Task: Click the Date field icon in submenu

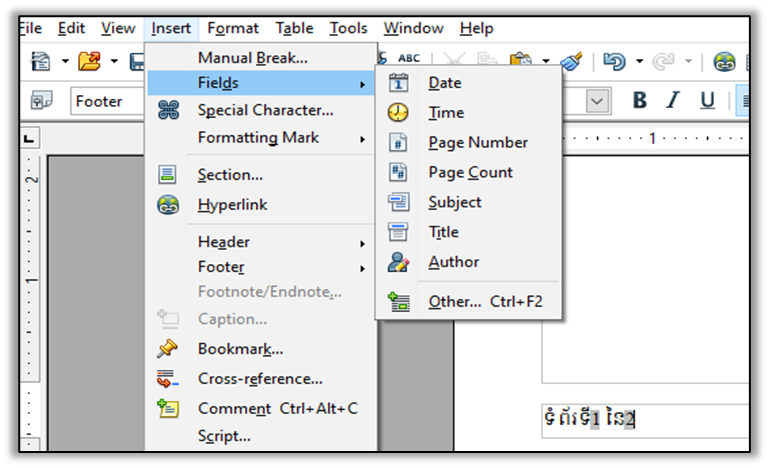Action: point(398,83)
